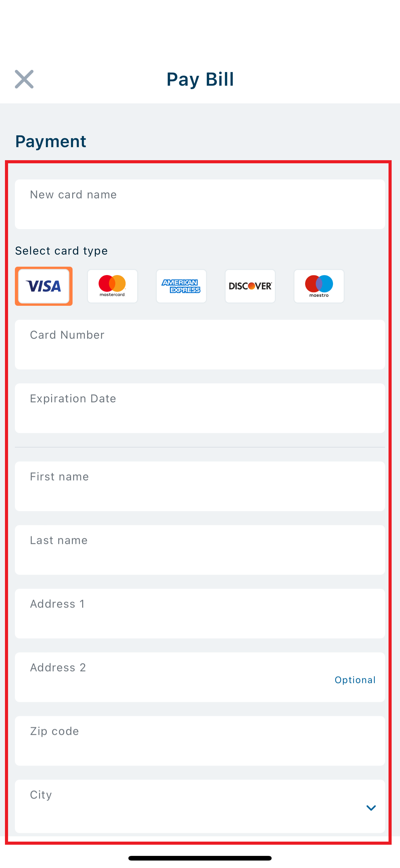
Task: Focus the First name field
Action: tap(200, 486)
